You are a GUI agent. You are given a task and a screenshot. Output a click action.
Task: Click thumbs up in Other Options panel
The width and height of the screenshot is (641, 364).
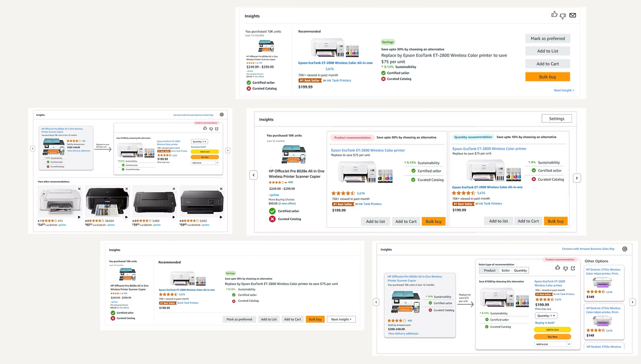pyautogui.click(x=558, y=268)
